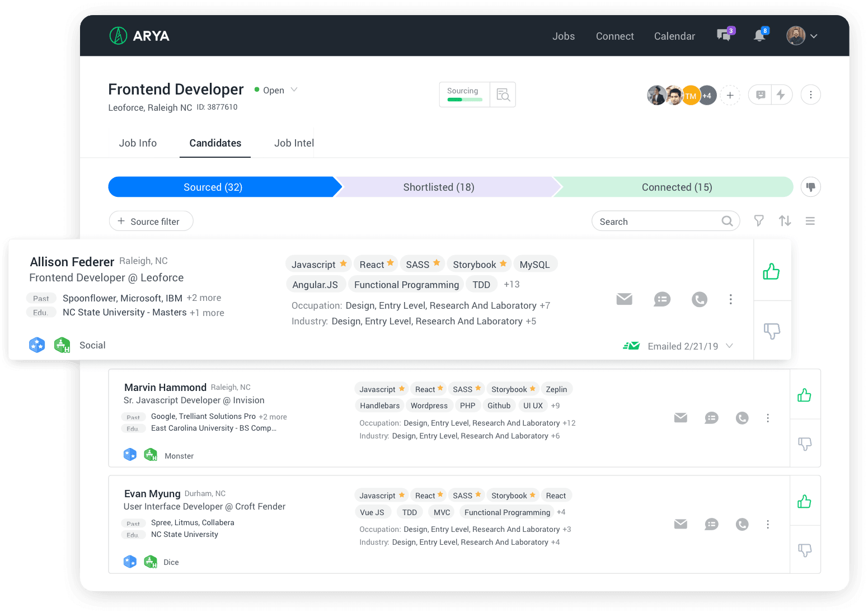Image resolution: width=868 pixels, height=613 pixels.
Task: Call Marvin Hammond via the phone icon
Action: 742,418
